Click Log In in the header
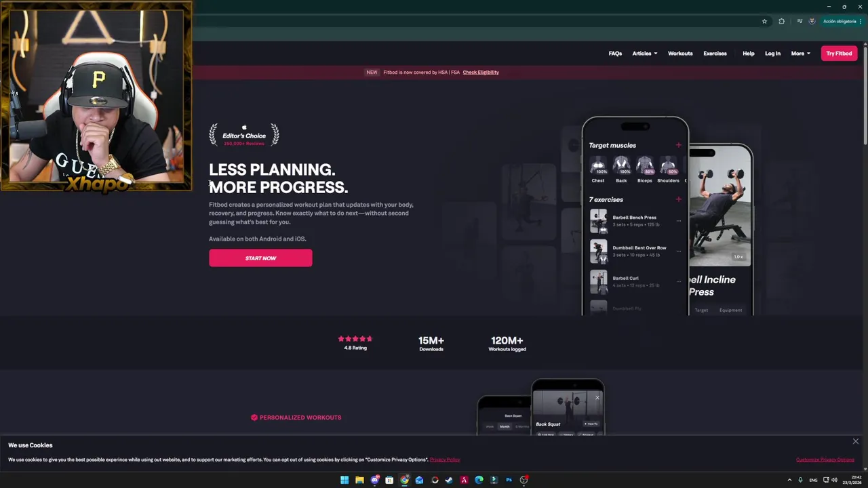The height and width of the screenshot is (488, 868). (772, 54)
